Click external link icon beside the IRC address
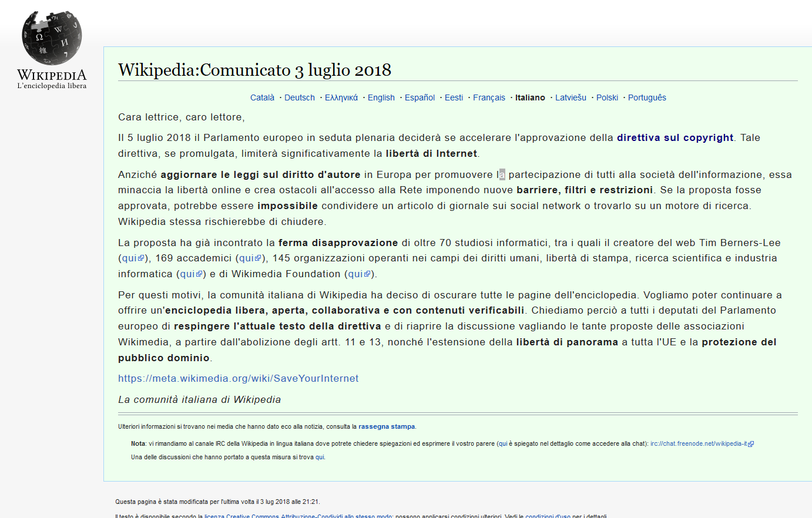Image resolution: width=812 pixels, height=518 pixels. [751, 444]
